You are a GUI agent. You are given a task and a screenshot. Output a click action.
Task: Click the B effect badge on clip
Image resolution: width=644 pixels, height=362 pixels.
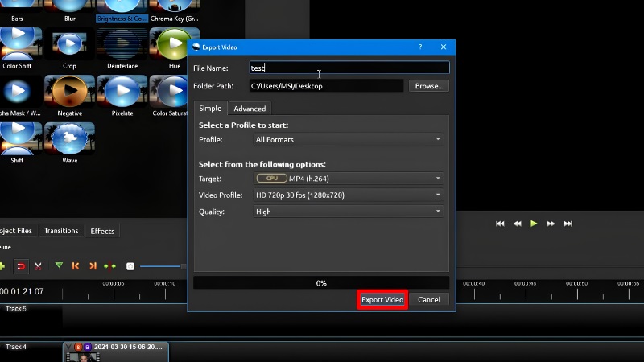(x=87, y=347)
